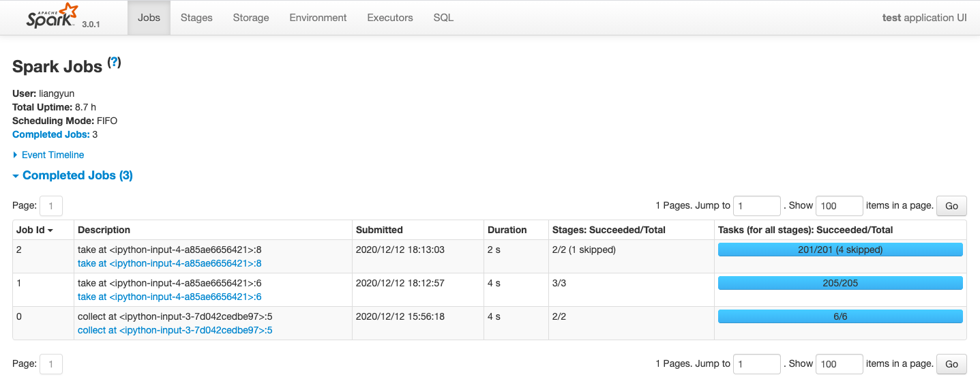Open the help question mark beside Spark Jobs
The image size is (980, 390).
(115, 63)
